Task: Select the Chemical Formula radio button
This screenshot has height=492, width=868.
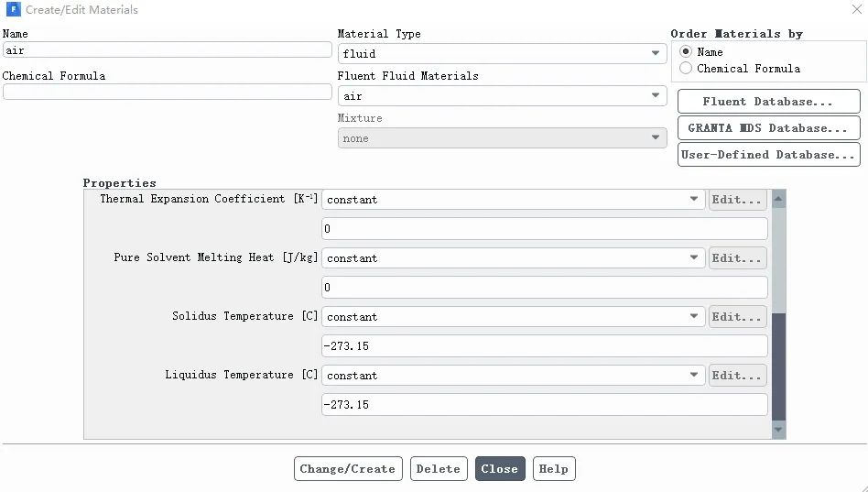Action: click(686, 69)
